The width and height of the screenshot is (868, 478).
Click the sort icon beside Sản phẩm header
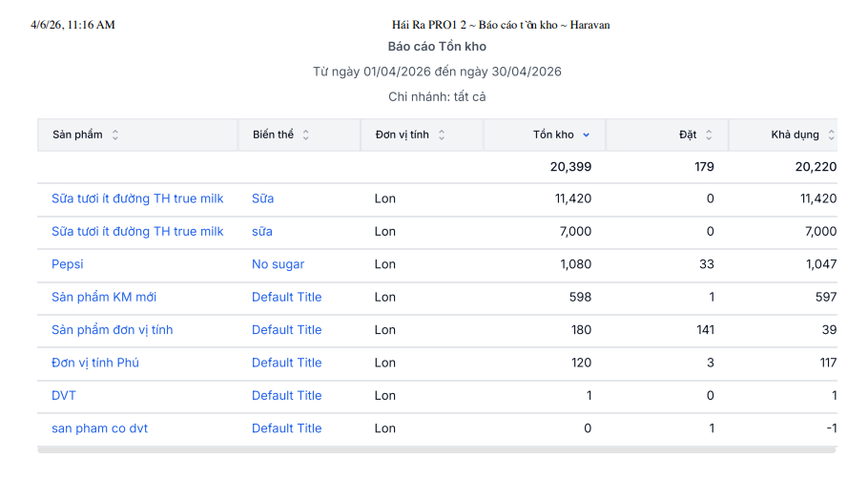115,135
